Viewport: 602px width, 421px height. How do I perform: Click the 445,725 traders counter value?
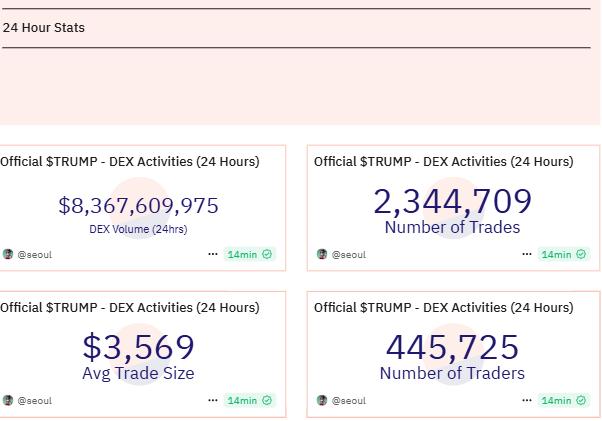coord(452,347)
